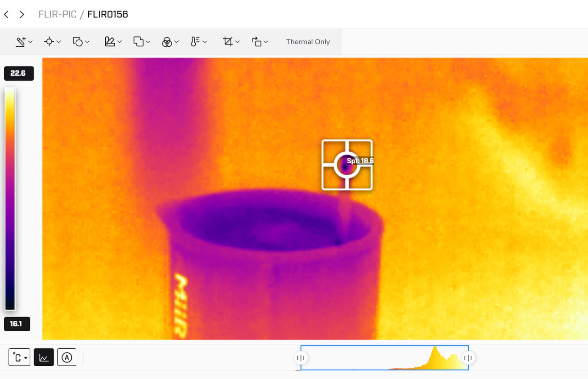This screenshot has width=588, height=379.
Task: Expand the thermometer dropdown arrow
Action: pos(205,42)
